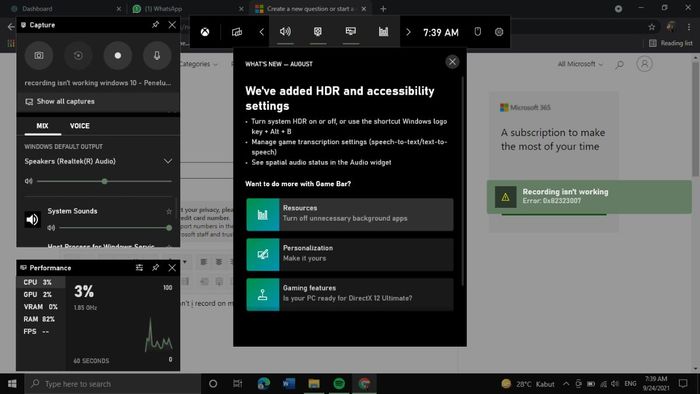Screen dimensions: 700x394
Task: Select the VRAM 0% metric
Action: point(41,307)
